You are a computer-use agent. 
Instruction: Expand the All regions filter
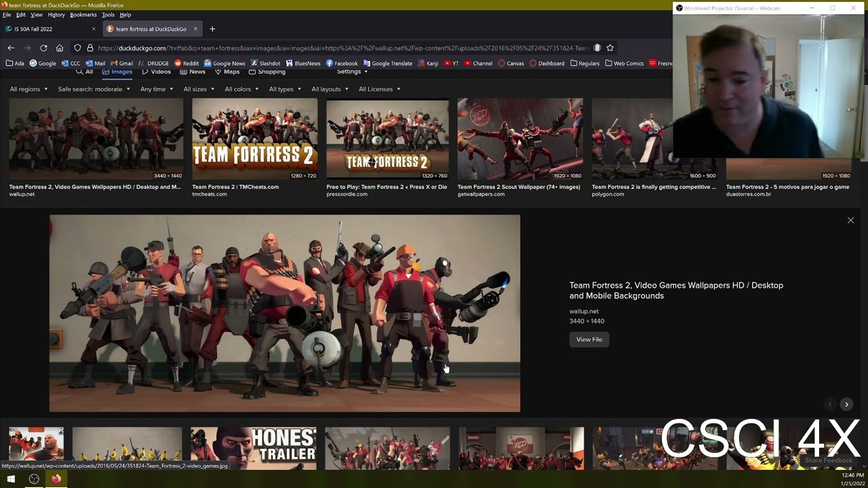point(28,89)
